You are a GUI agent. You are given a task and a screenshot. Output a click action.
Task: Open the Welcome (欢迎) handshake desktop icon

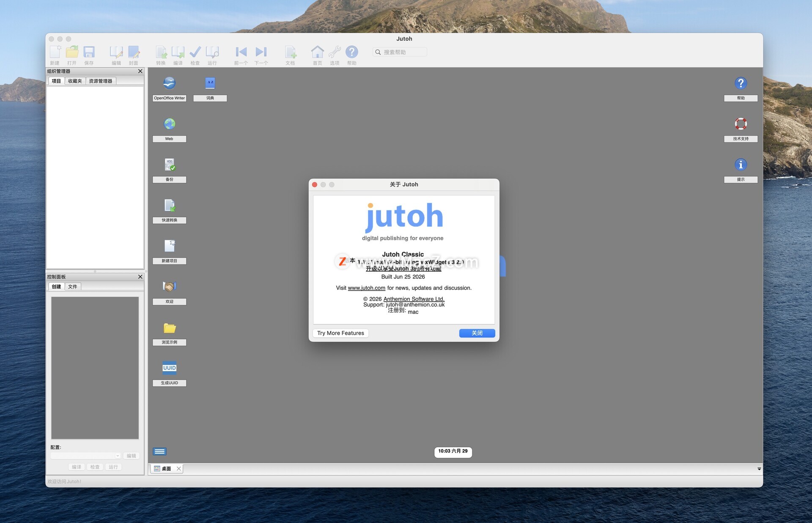tap(170, 286)
